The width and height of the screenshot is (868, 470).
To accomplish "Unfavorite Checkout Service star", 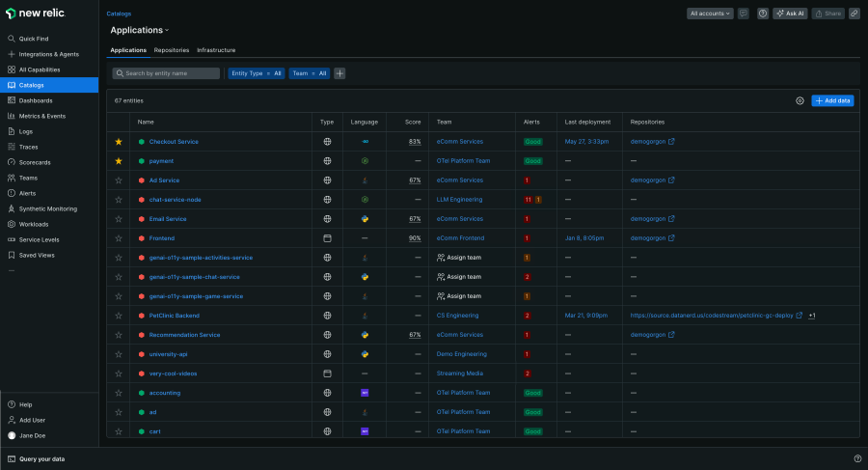I will (x=119, y=142).
